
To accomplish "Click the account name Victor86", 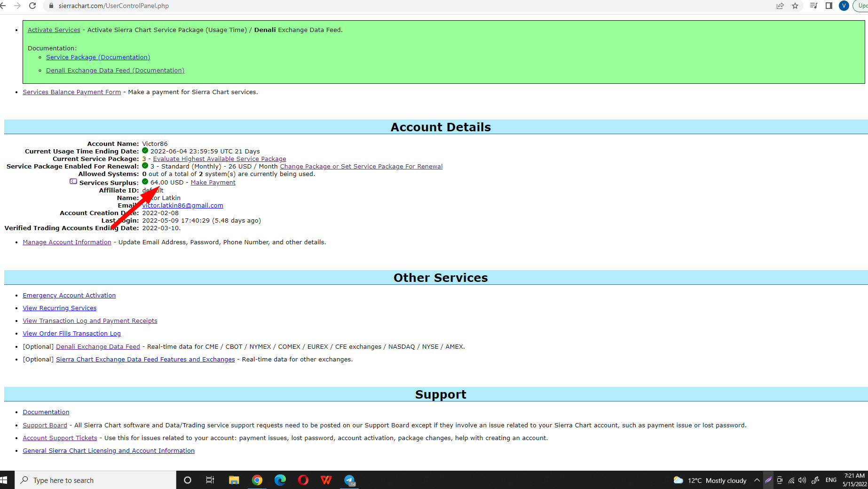I will tap(155, 144).
